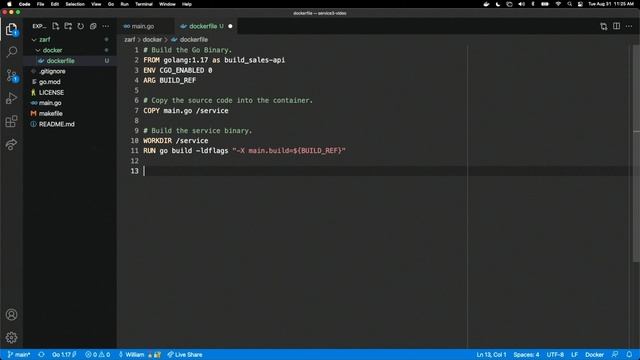The height and width of the screenshot is (360, 640).
Task: Change language mode Docker in status bar
Action: [x=594, y=355]
